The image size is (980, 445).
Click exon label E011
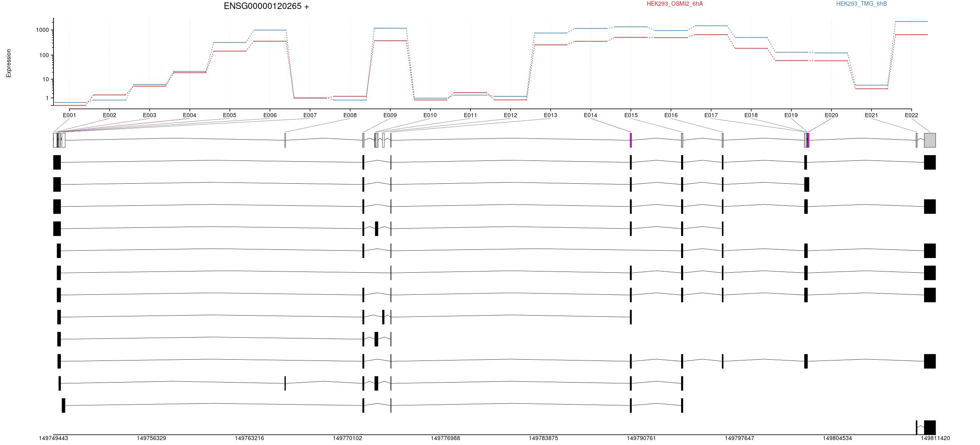pyautogui.click(x=470, y=115)
